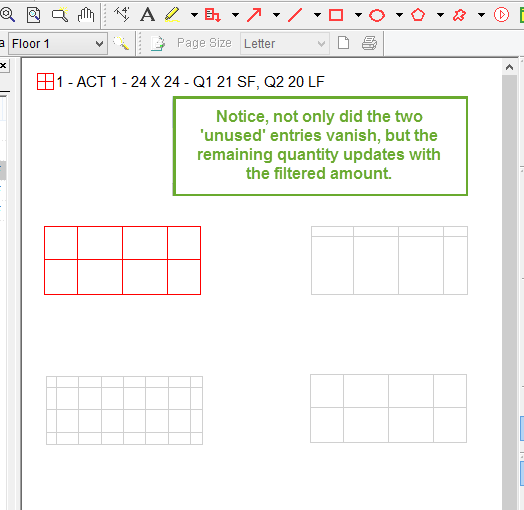Viewport: 524px width, 510px height.
Task: Click the ACT 1 24 X 24 legend entry
Action: pos(180,82)
